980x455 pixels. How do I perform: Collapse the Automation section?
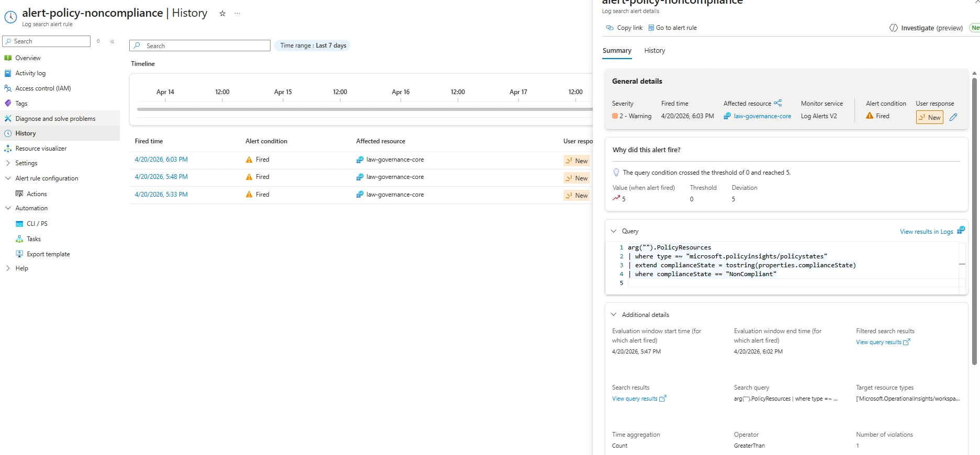pyautogui.click(x=31, y=208)
